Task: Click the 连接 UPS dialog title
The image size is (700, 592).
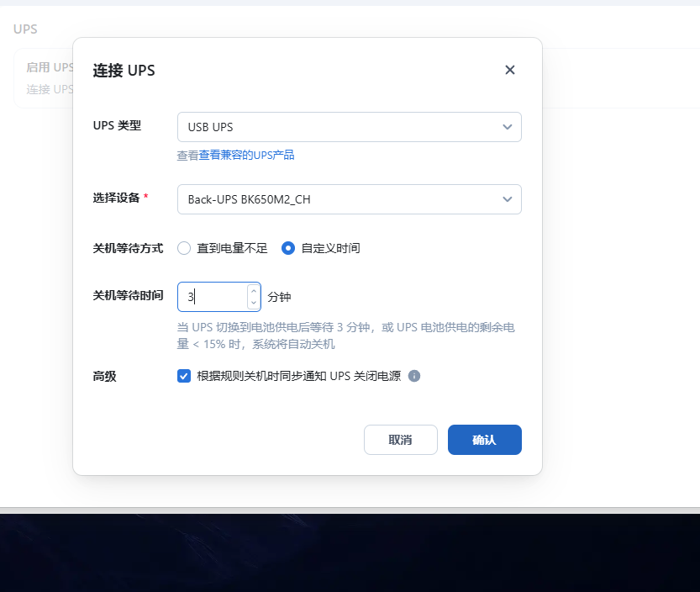Action: coord(124,71)
